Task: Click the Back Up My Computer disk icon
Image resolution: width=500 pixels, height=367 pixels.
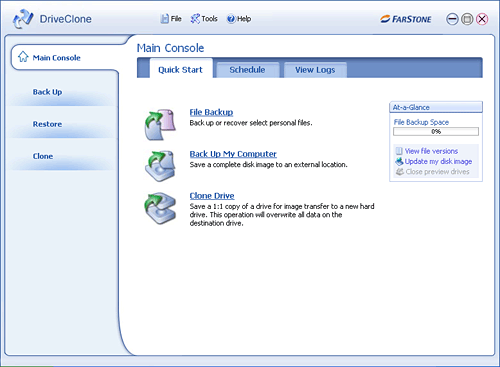Action: click(x=160, y=166)
